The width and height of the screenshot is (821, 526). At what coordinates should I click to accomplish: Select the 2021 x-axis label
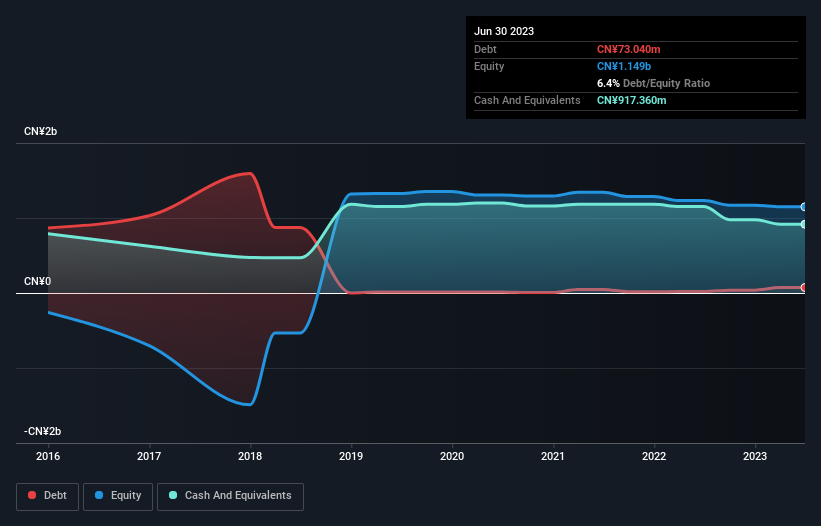coord(553,456)
